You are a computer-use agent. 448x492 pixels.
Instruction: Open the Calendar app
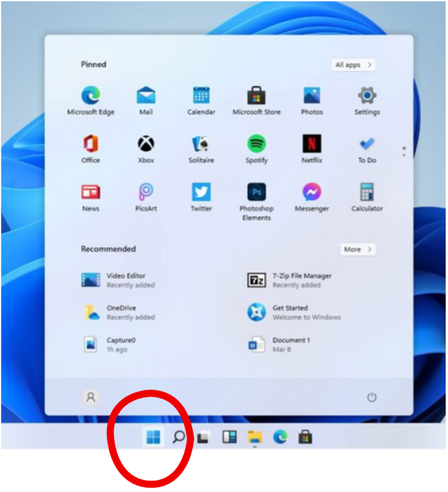click(x=201, y=96)
